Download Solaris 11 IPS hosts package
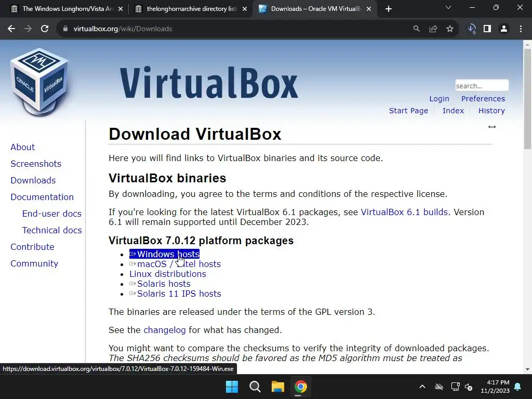This screenshot has height=399, width=532. pyautogui.click(x=175, y=294)
